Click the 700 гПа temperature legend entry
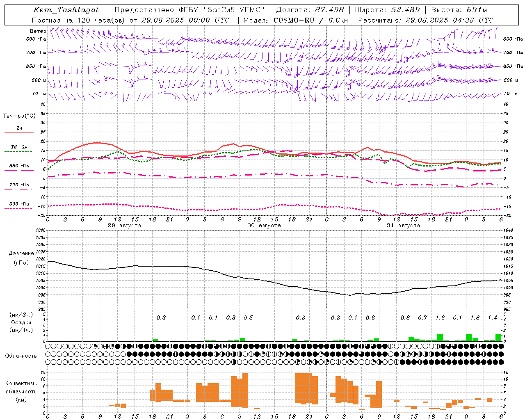Screen dimensions: 525x420 tap(19, 185)
